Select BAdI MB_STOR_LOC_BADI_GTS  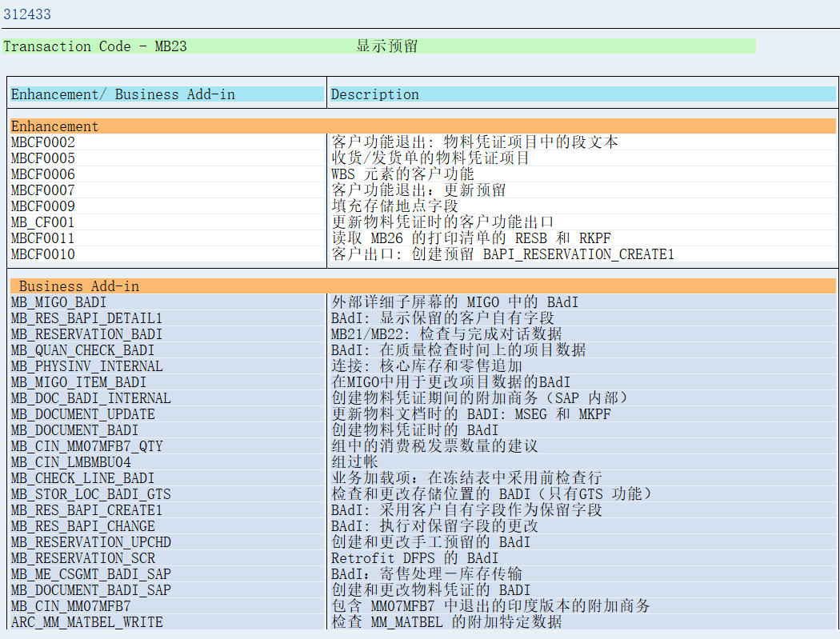(91, 494)
